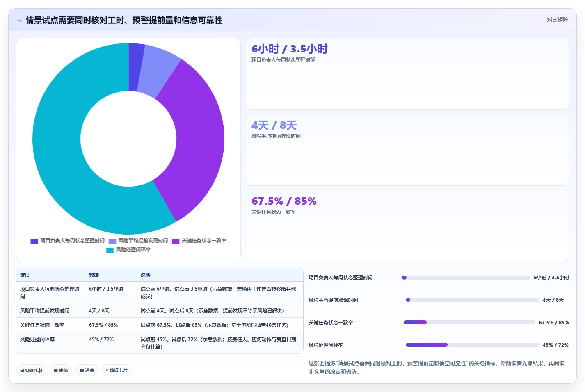Click description starting 试点前 4天
This screenshot has height=392, width=585.
pyautogui.click(x=213, y=311)
